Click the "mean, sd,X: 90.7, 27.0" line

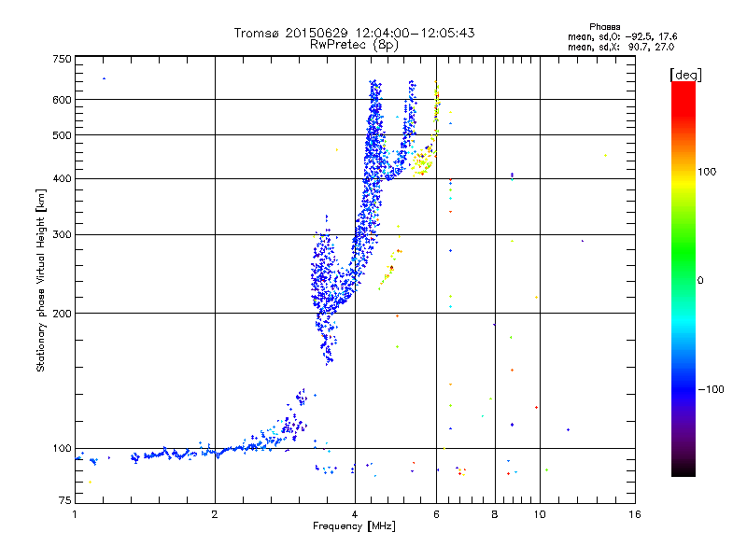pos(621,47)
